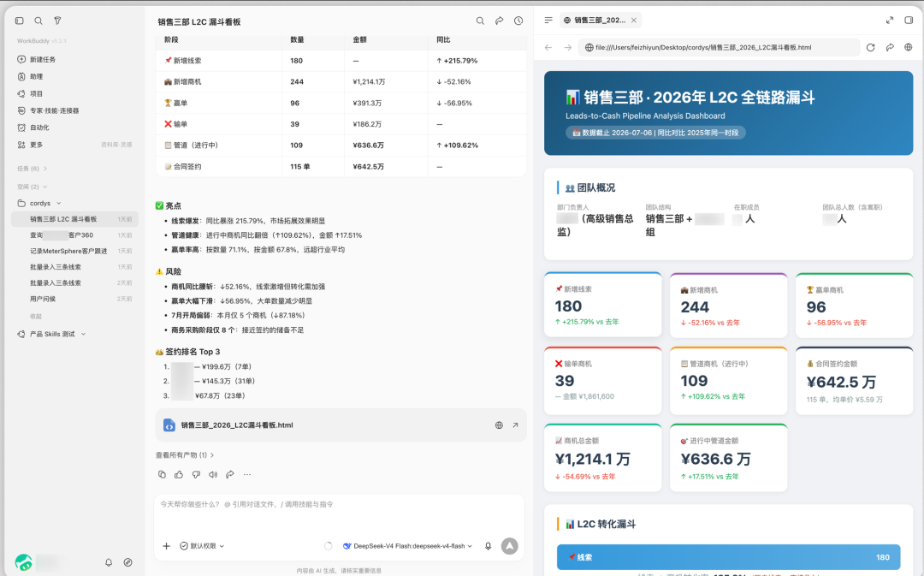Toggle the right side panel icon
The height and width of the screenshot is (576, 924).
909,20
